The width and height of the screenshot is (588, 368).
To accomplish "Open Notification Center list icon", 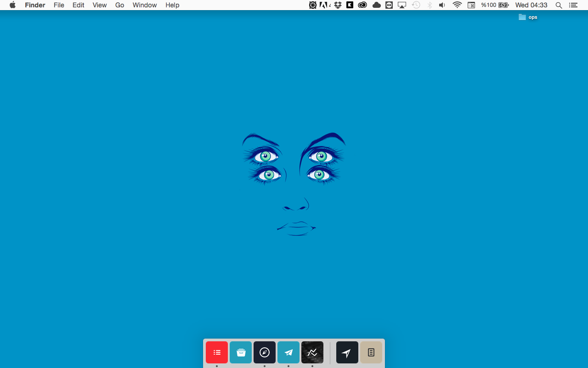I will 573,5.
